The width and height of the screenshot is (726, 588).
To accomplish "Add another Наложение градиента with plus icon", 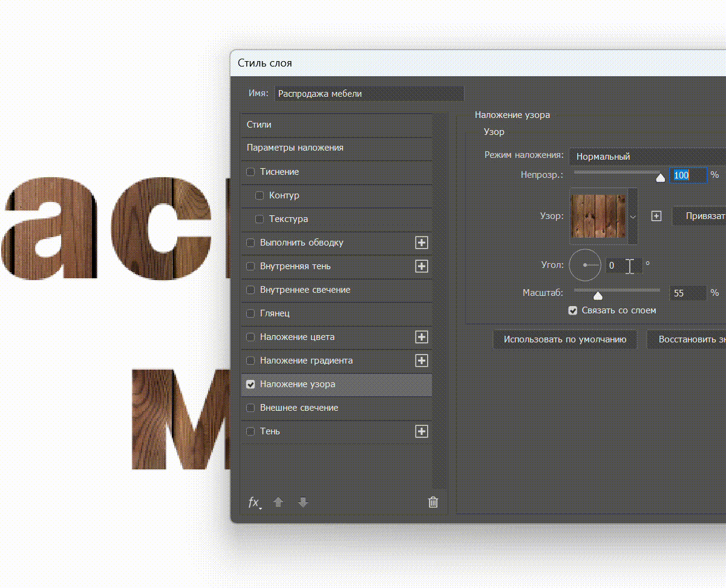I will click(422, 361).
